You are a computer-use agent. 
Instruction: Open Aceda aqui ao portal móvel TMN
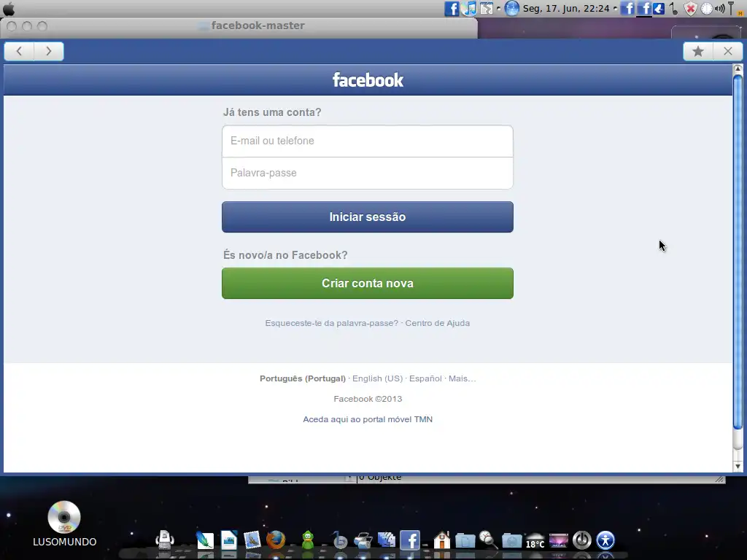(x=368, y=419)
